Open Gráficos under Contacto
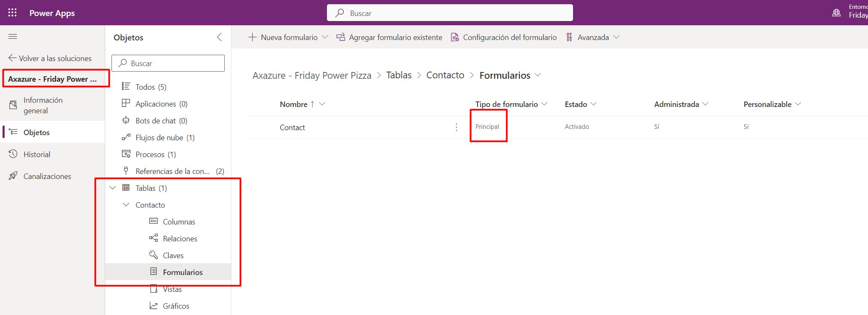Screen dimensions: 868x315 176,306
